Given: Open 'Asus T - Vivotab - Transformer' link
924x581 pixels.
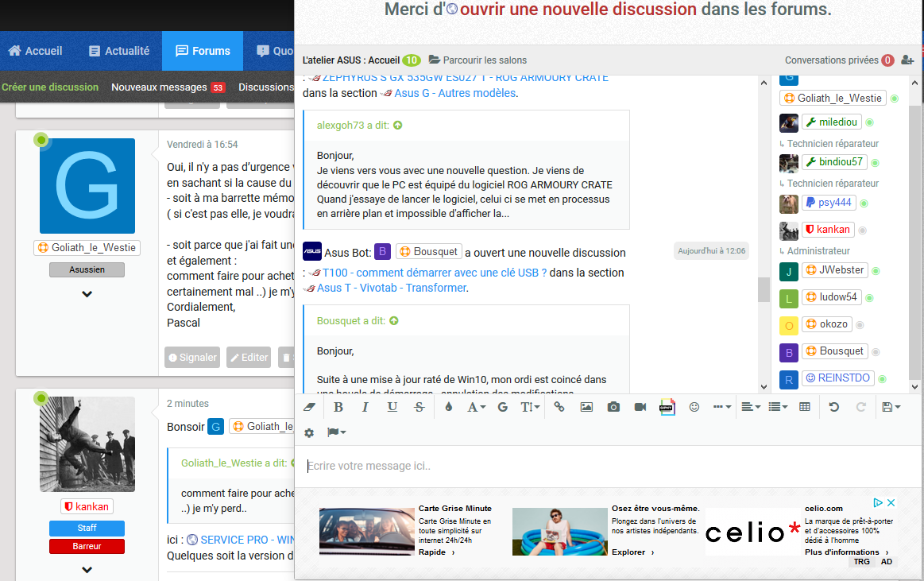Looking at the screenshot, I should [x=392, y=289].
